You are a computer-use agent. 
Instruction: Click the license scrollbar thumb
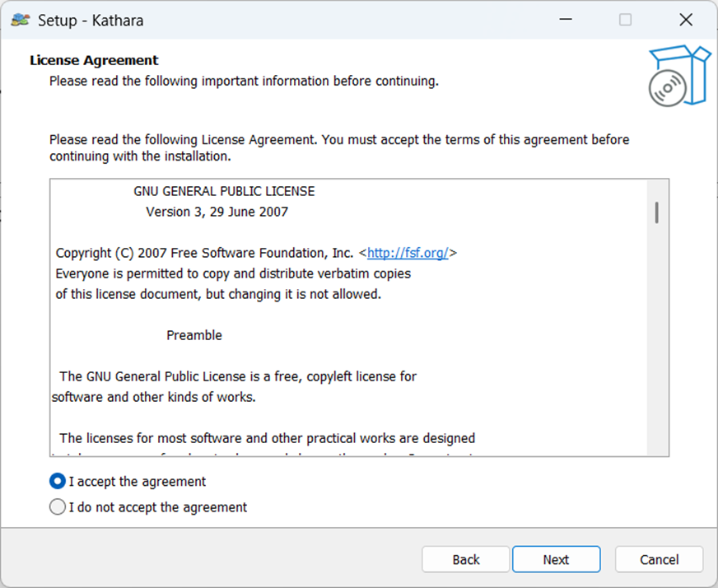[656, 212]
